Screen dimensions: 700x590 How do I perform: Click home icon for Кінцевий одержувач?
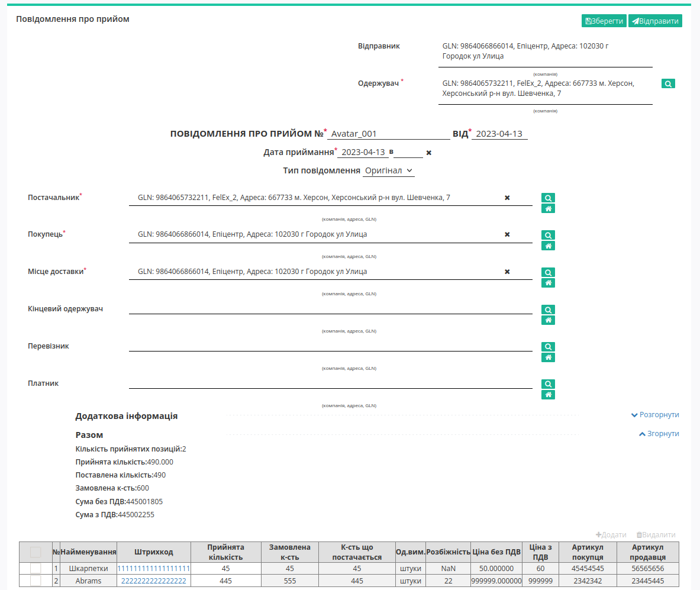point(548,320)
